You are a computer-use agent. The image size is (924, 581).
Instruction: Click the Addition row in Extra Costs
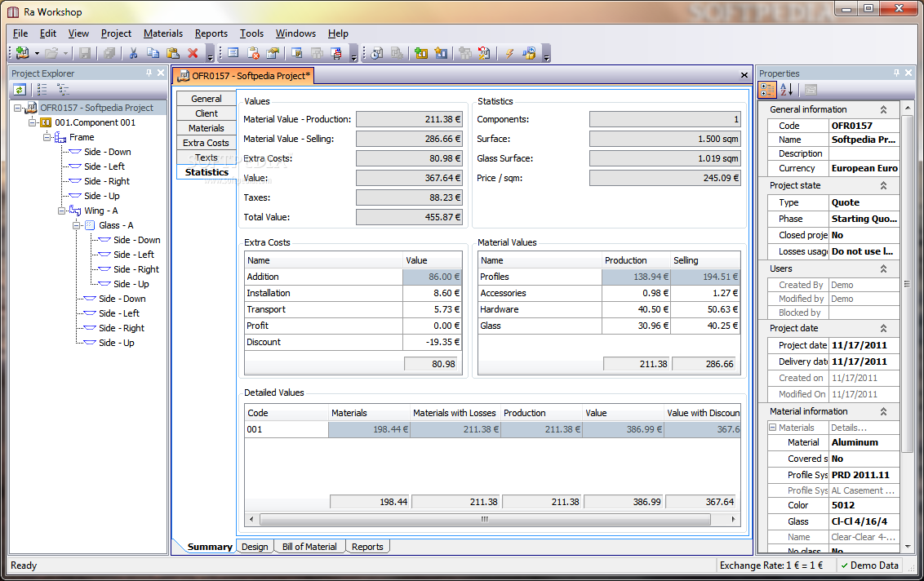click(x=353, y=277)
